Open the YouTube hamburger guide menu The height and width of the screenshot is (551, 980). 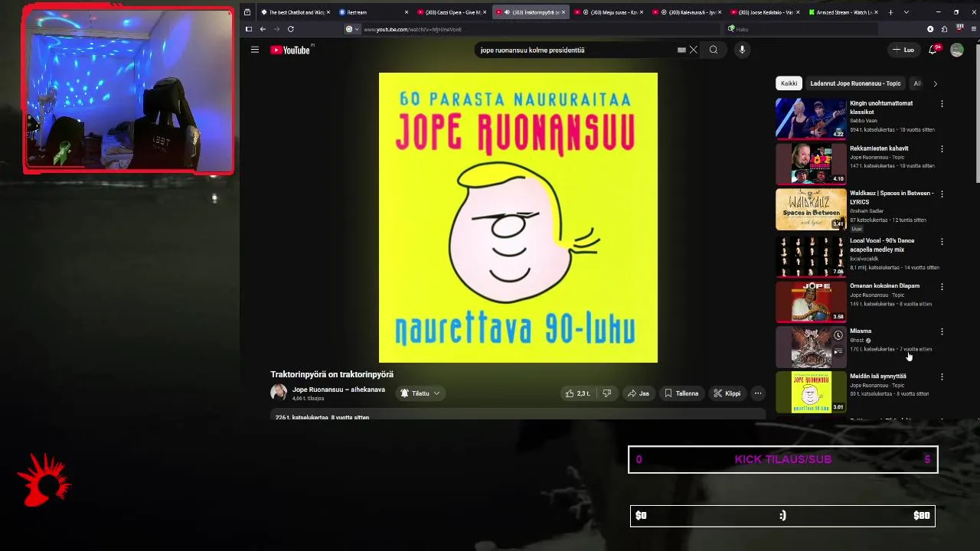click(x=254, y=50)
